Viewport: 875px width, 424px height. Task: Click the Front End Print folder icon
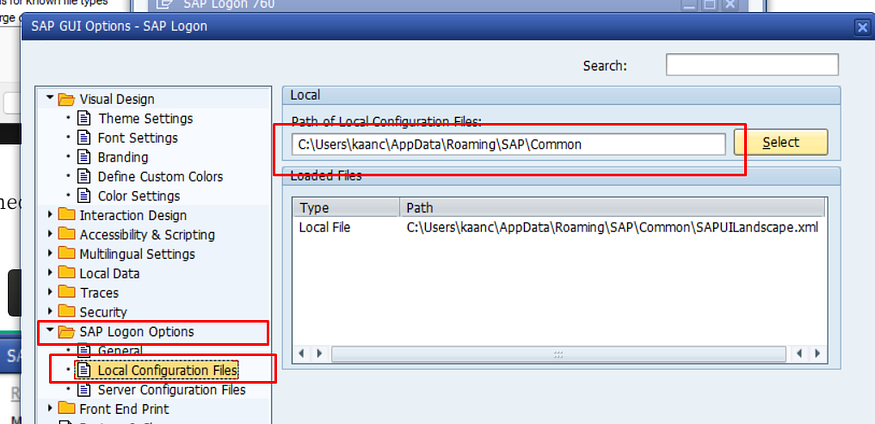[x=66, y=408]
